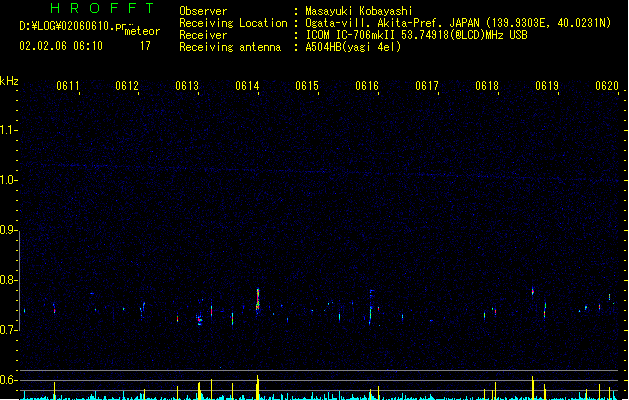Select the log file path D:¥LOG¥02060610
The width and height of the screenshot is (629, 400).
pyautogui.click(x=67, y=26)
